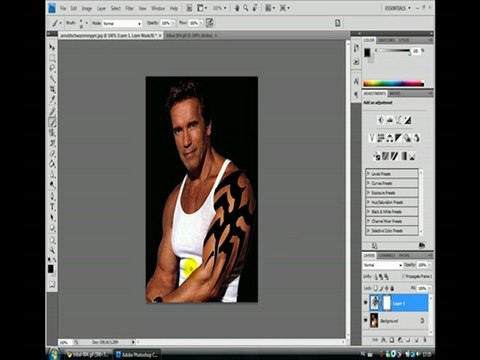
Task: Enable the Propagate Frame 1 checkbox
Action: [403, 276]
